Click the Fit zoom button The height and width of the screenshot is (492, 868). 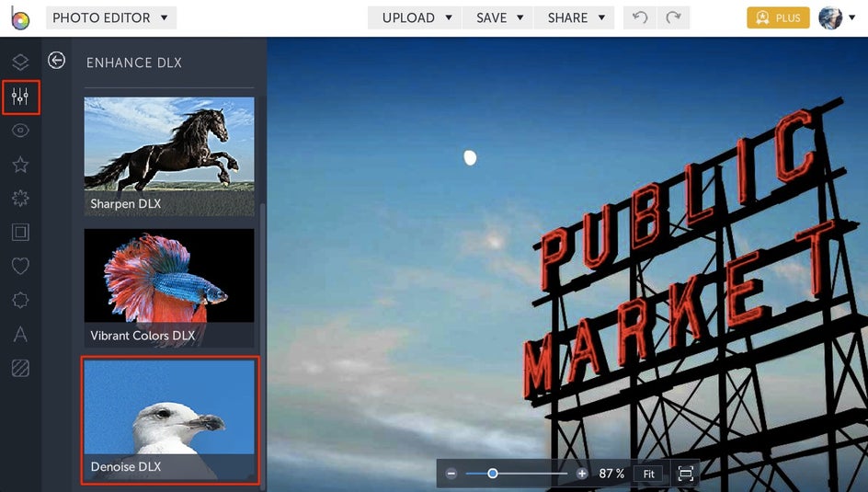[x=648, y=474]
